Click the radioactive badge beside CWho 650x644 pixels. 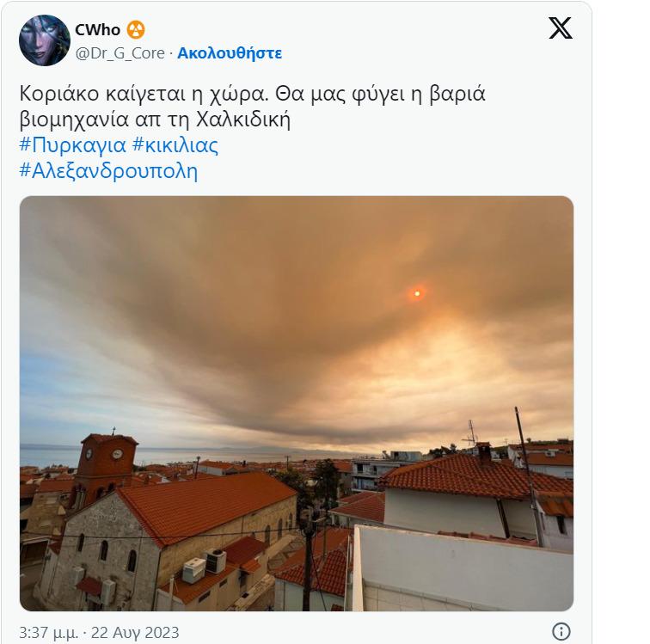(x=136, y=30)
